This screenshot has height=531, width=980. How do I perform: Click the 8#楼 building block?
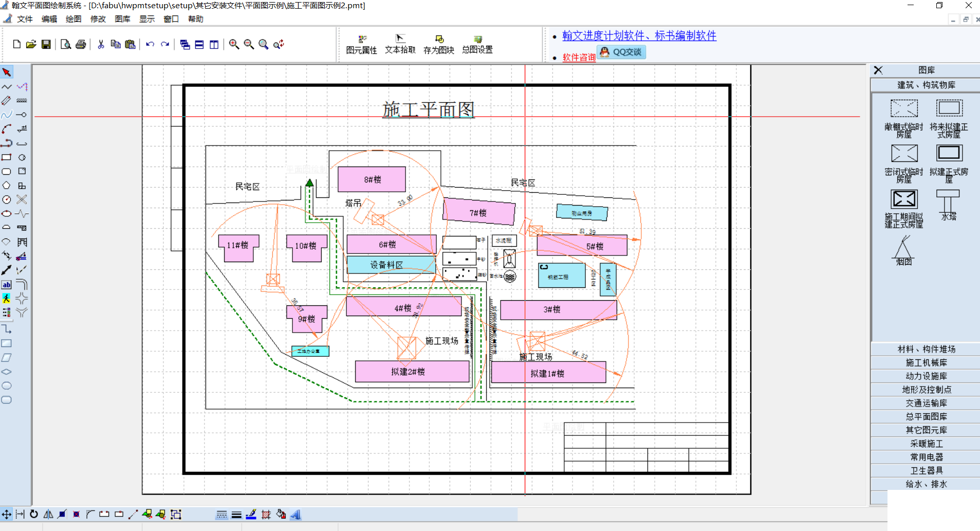tap(372, 179)
